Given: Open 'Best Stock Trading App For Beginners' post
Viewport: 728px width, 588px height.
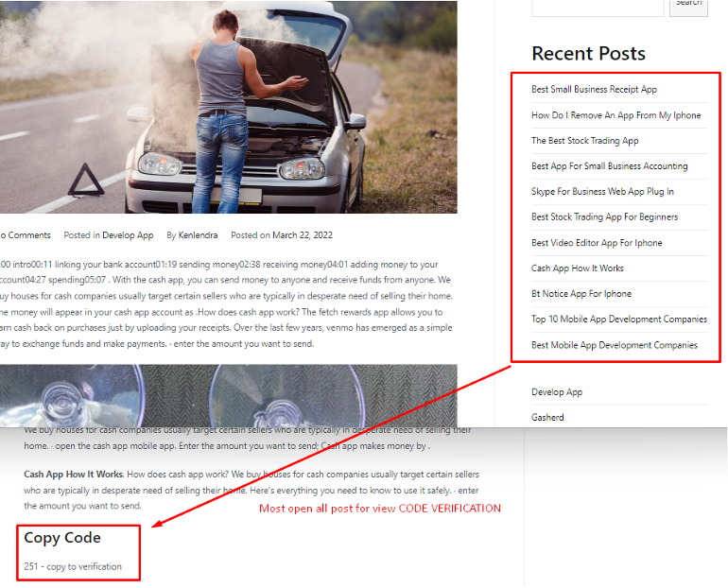Looking at the screenshot, I should [x=604, y=217].
